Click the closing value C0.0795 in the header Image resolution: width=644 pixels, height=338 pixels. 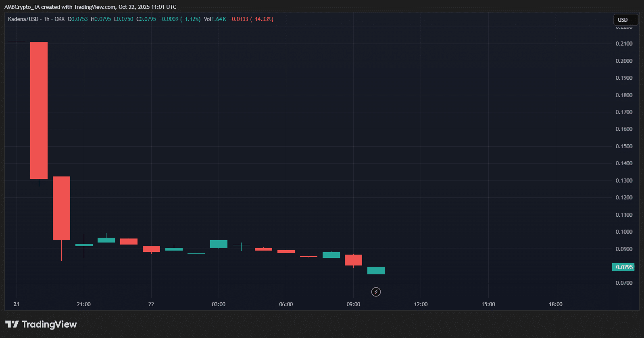point(146,19)
